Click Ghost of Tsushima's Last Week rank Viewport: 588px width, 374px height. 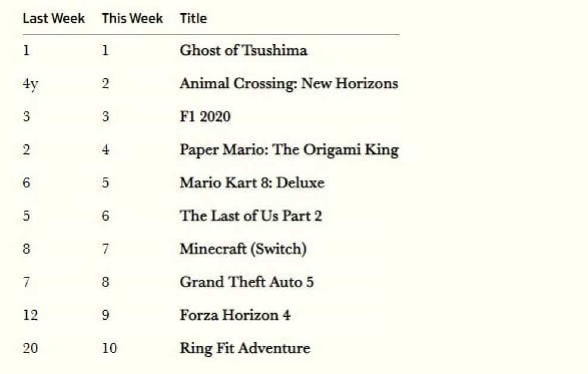(26, 51)
